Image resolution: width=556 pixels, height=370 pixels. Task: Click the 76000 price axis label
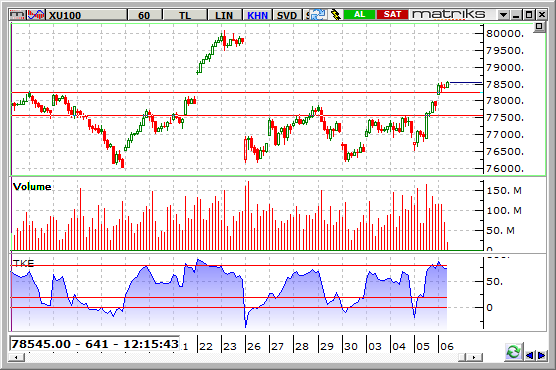coord(505,169)
